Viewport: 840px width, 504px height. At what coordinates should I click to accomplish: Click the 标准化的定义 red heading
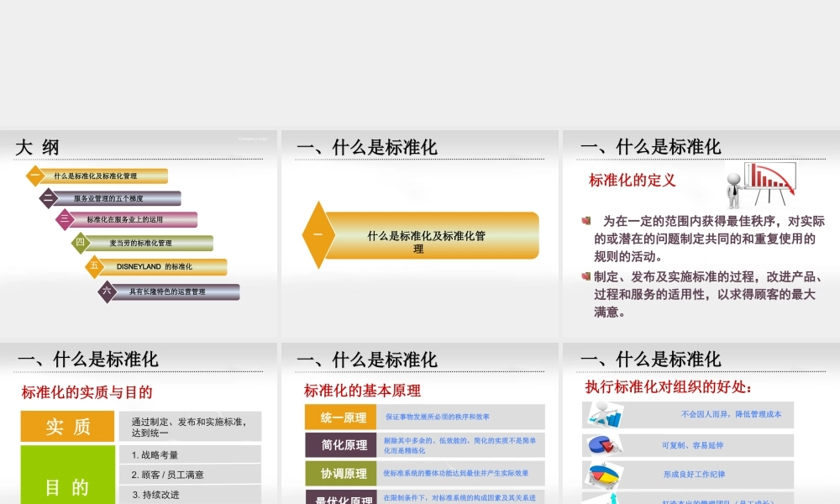tap(633, 181)
